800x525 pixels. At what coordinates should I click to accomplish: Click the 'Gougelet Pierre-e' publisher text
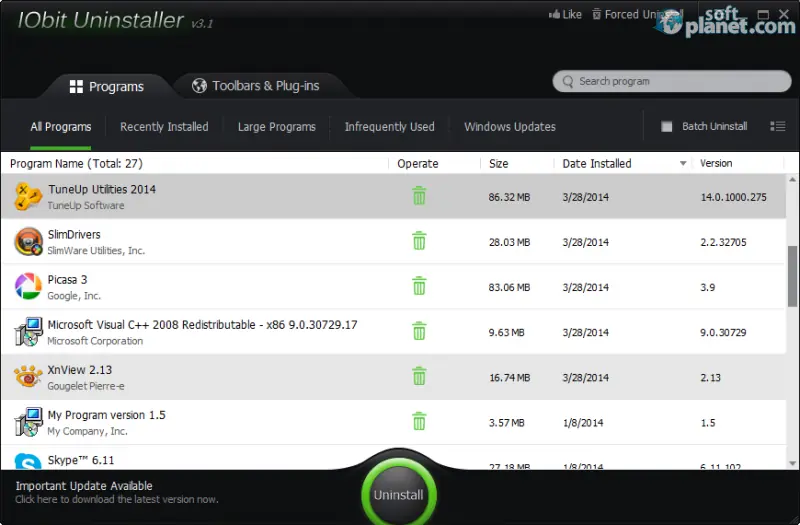tap(86, 386)
